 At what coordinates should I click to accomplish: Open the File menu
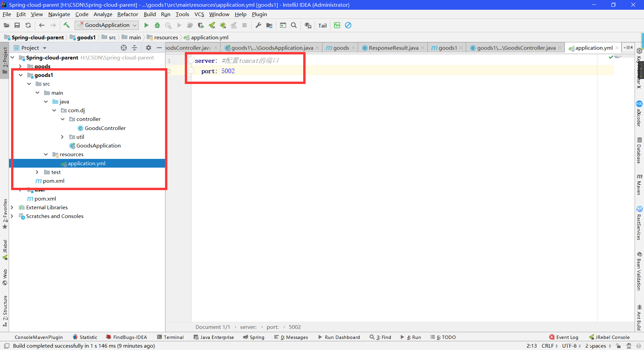point(7,14)
